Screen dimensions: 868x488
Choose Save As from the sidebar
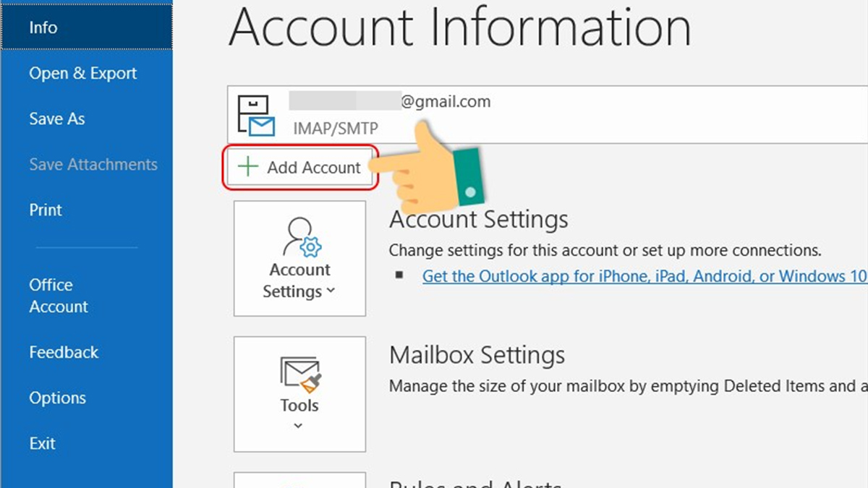coord(56,119)
